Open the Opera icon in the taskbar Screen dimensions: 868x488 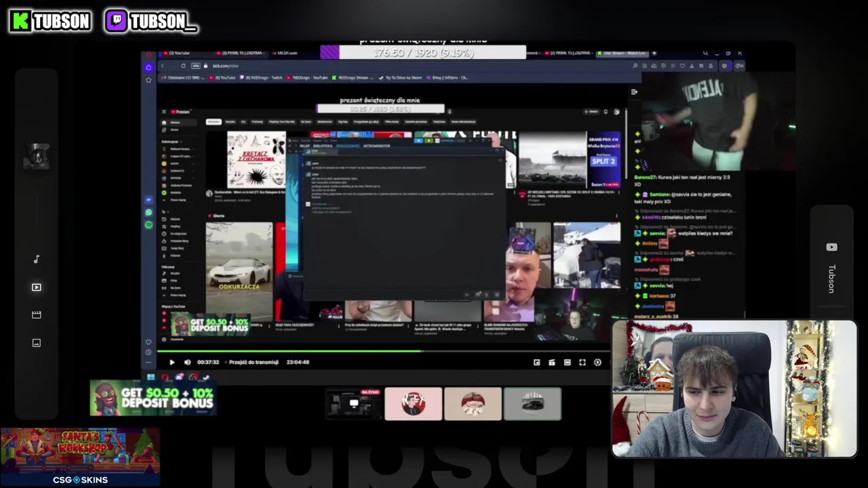point(165,378)
